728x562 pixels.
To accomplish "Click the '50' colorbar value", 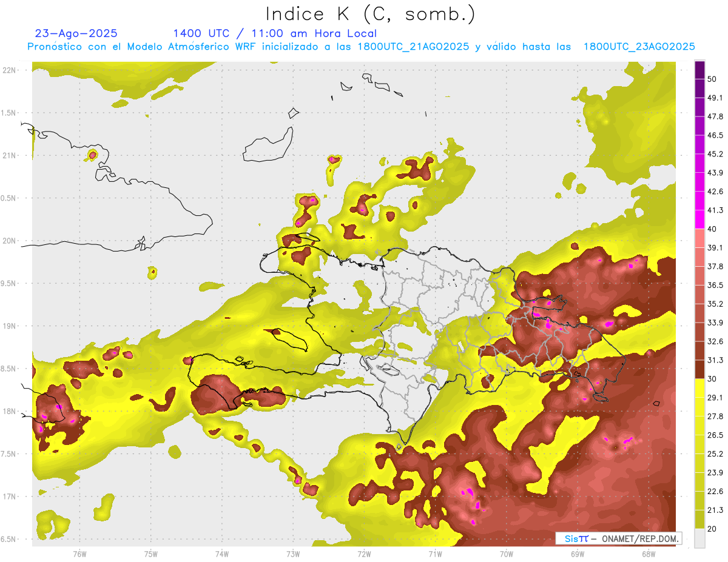I will tap(713, 79).
